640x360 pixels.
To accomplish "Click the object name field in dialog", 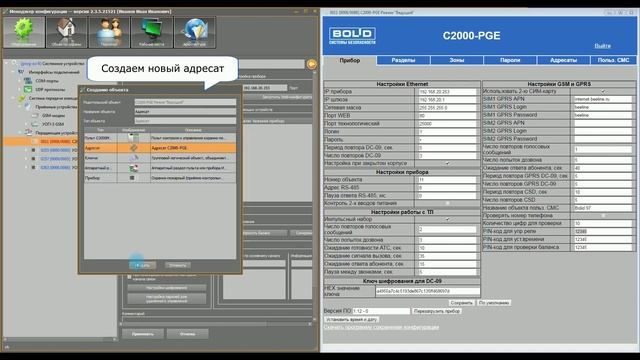I will 185,111.
